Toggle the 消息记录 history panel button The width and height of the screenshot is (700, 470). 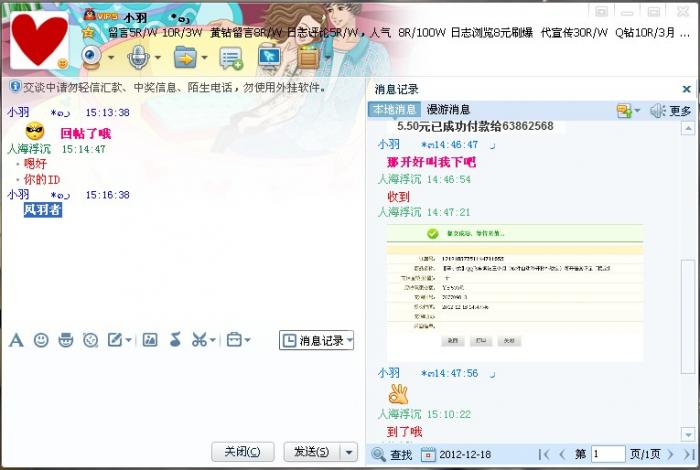(317, 341)
